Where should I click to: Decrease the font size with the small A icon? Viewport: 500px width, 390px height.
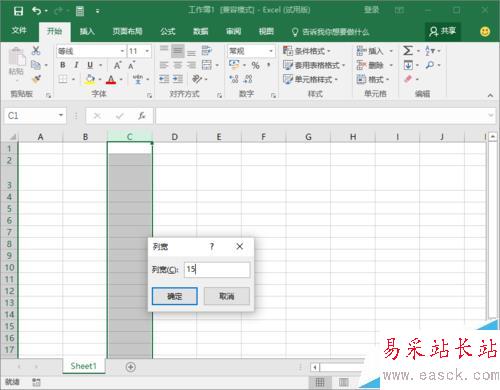[x=132, y=65]
